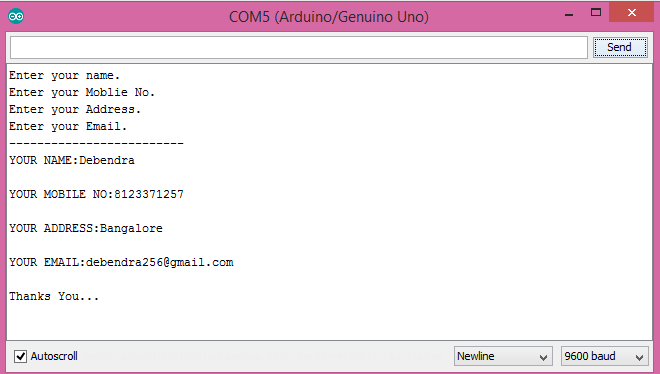This screenshot has width=660, height=374.
Task: Click the Arduino logo in the title bar
Action: click(x=16, y=16)
